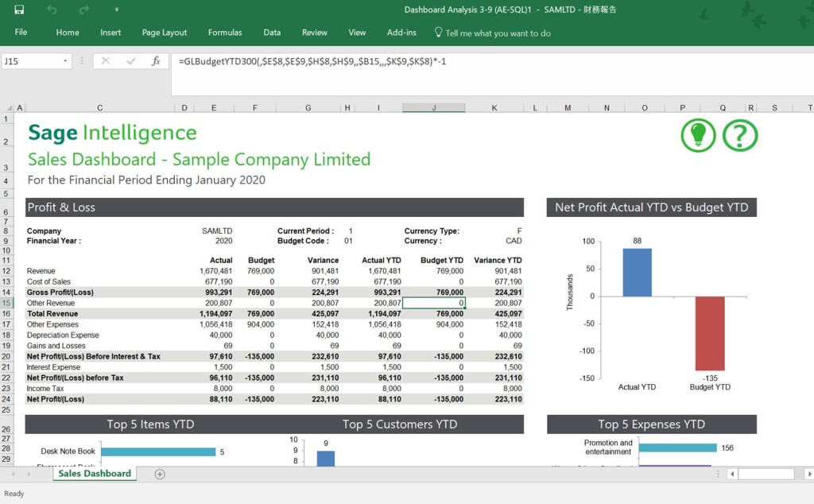
Task: Click the company value SAMLTD
Action: point(217,231)
